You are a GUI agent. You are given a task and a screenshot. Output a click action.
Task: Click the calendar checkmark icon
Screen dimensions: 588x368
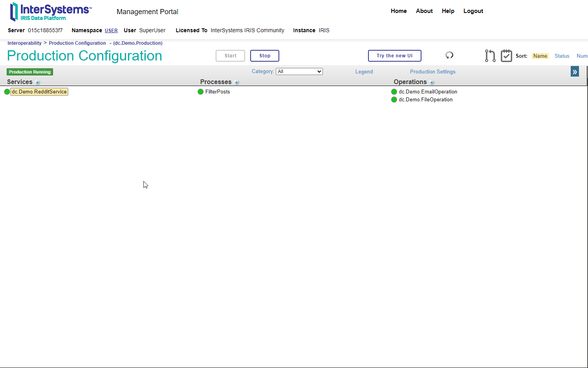coord(506,56)
